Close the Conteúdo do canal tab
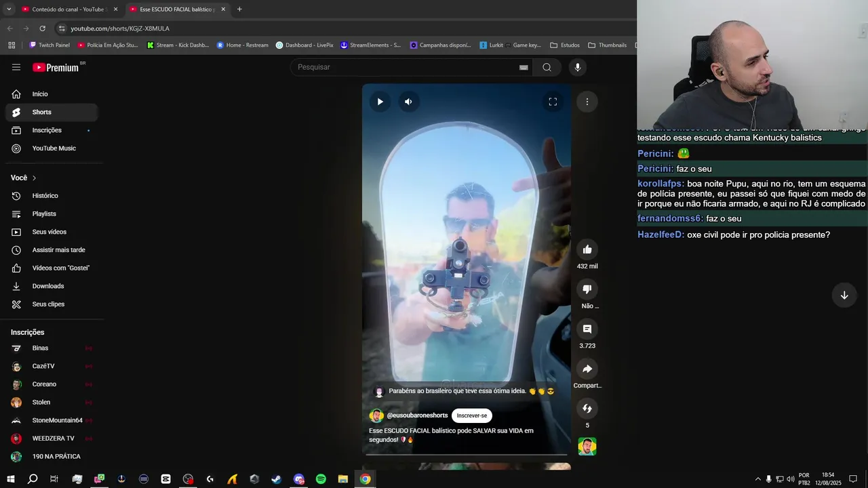The width and height of the screenshot is (868, 488). [x=115, y=9]
